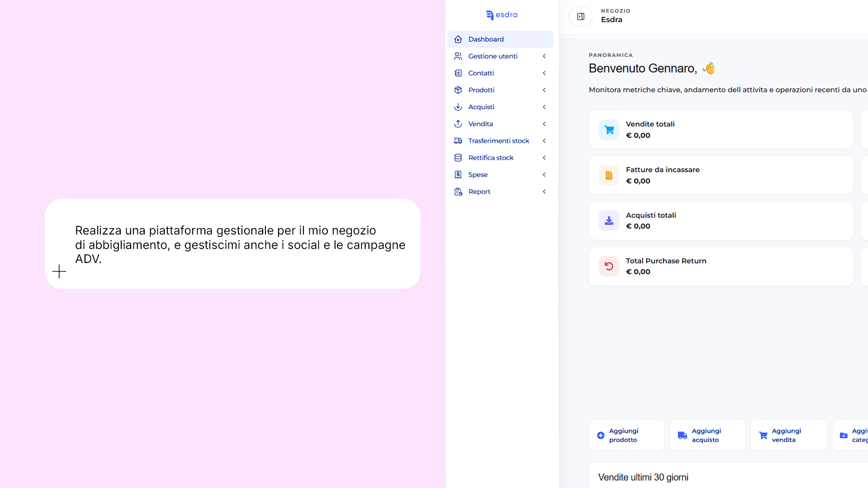
Task: Click the Rettifica stock database icon
Action: click(x=458, y=157)
